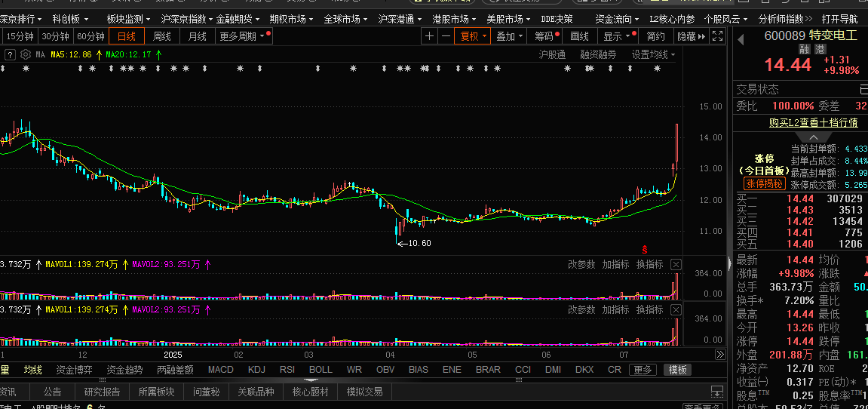Screen dimensions: 868x409
Task: Open the 科创板 menu
Action: 69,19
